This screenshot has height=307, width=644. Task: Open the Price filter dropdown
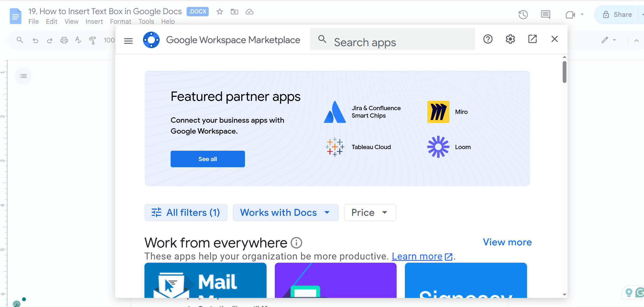pos(370,212)
